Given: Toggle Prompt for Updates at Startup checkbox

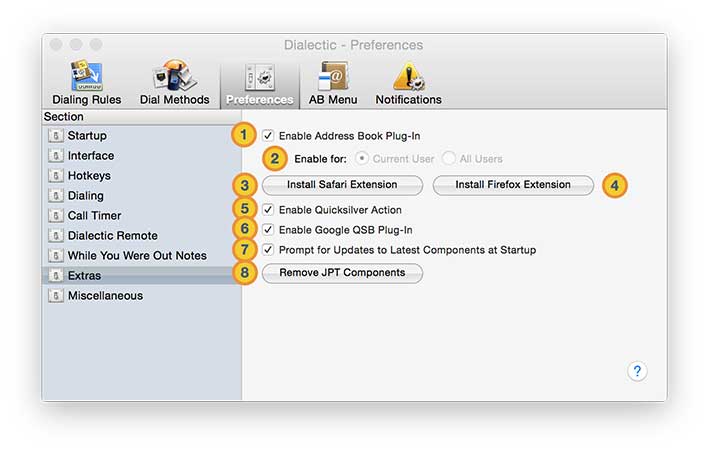Looking at the screenshot, I should [x=268, y=250].
